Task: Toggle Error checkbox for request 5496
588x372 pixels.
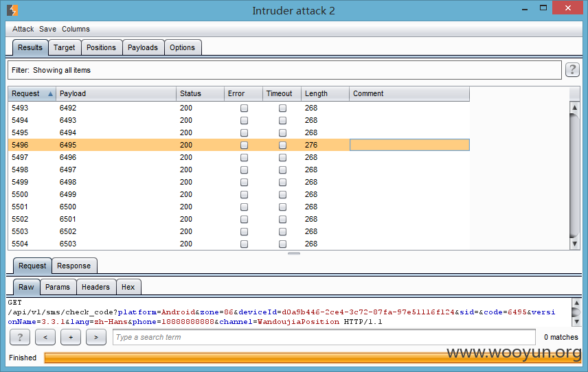Action: (244, 145)
